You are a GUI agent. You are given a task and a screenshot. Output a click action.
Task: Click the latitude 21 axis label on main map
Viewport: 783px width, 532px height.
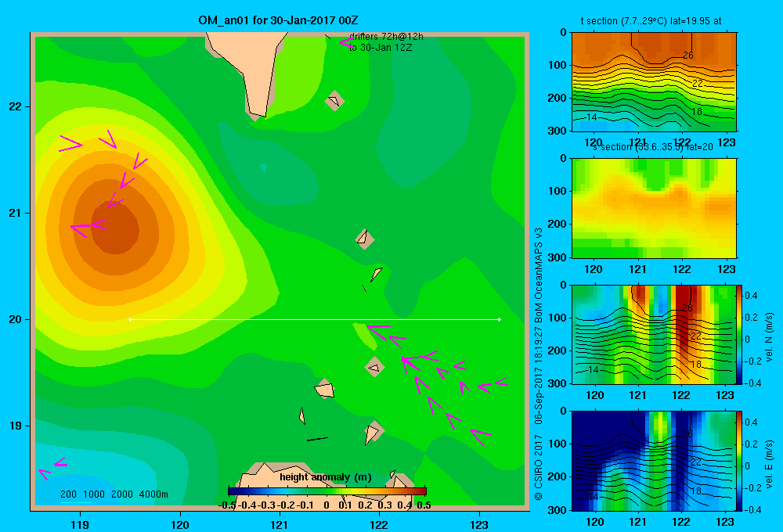click(x=16, y=213)
